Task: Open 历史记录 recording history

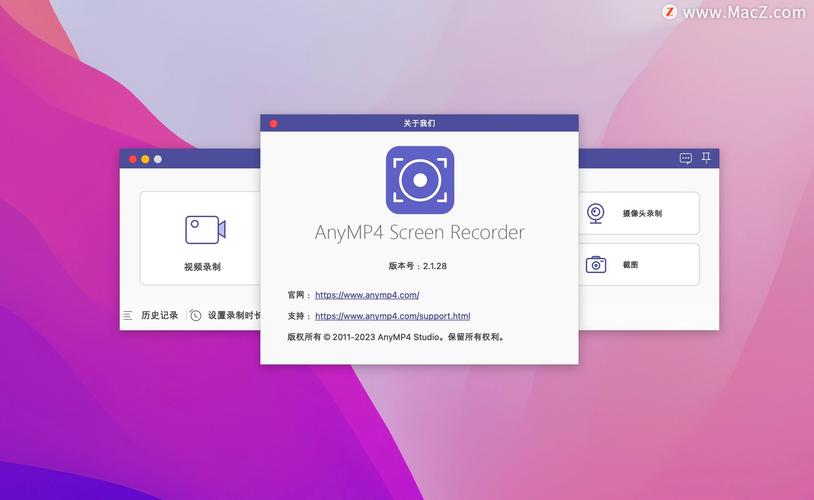Action: click(159, 315)
